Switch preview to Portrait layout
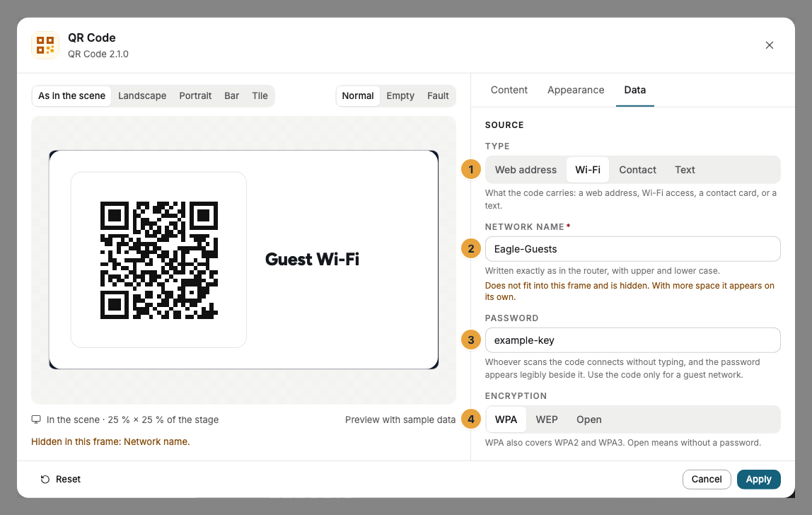812x515 pixels. click(195, 96)
